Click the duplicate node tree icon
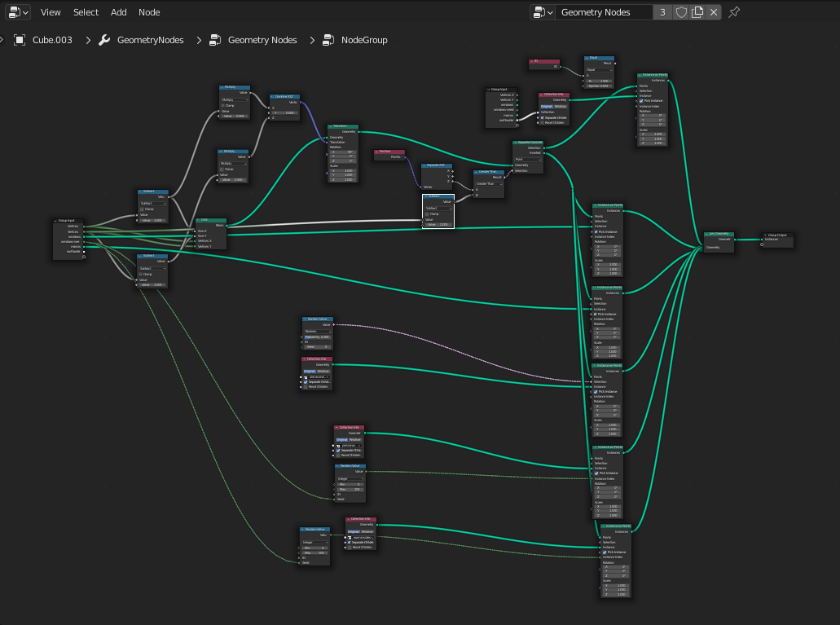This screenshot has height=625, width=840. [697, 12]
